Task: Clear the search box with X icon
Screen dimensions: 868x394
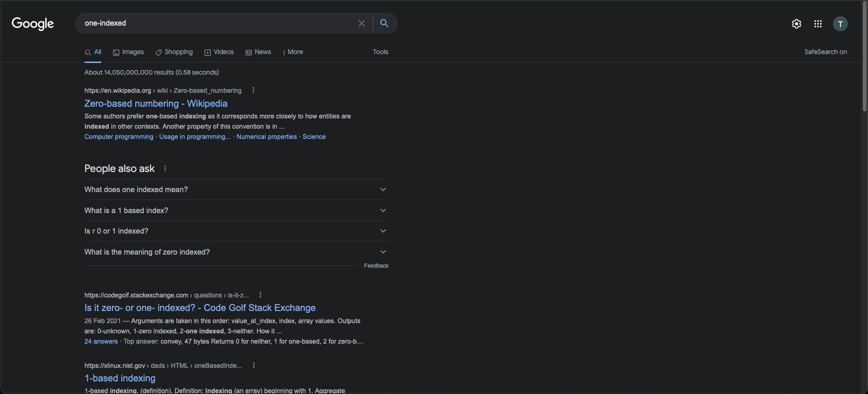Action: coord(362,23)
